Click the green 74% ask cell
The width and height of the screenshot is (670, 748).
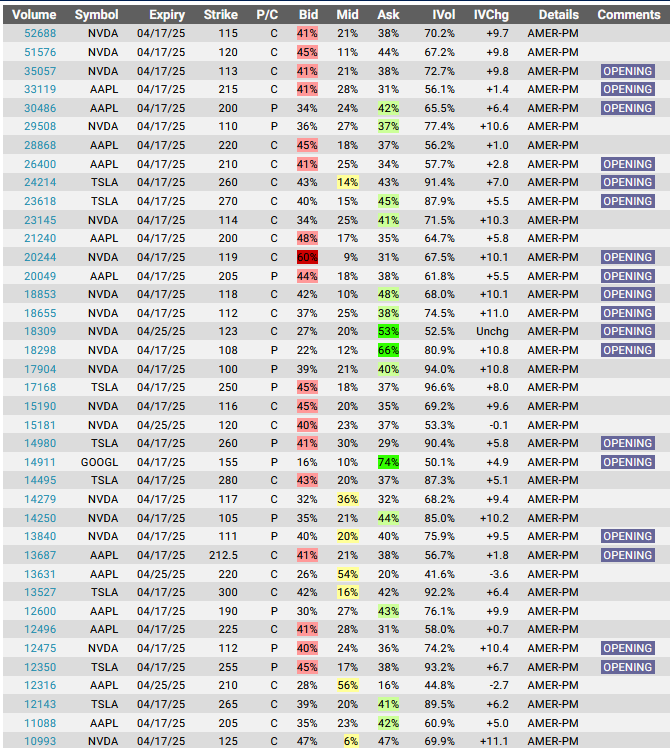coord(388,462)
